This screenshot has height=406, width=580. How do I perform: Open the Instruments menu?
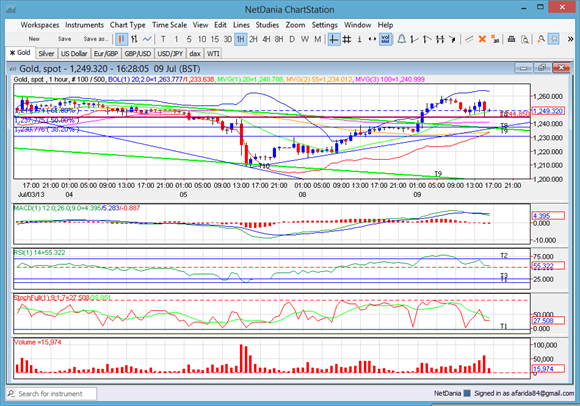click(x=84, y=25)
